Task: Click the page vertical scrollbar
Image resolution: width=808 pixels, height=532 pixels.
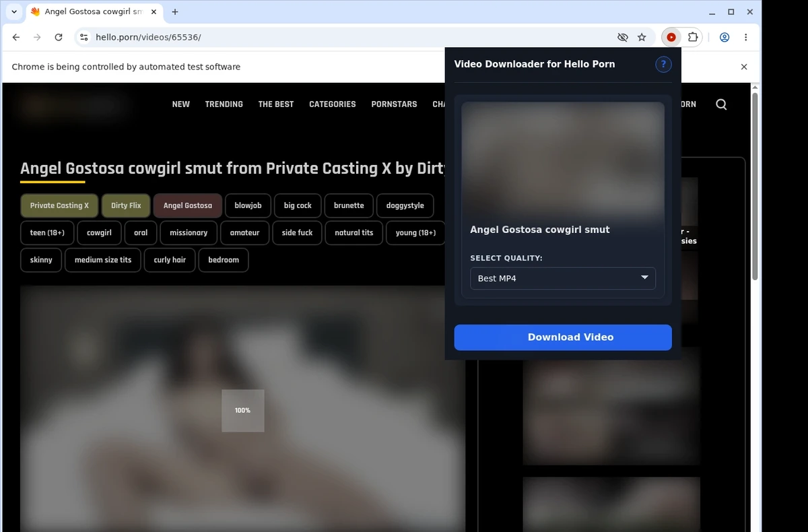Action: coord(755,187)
